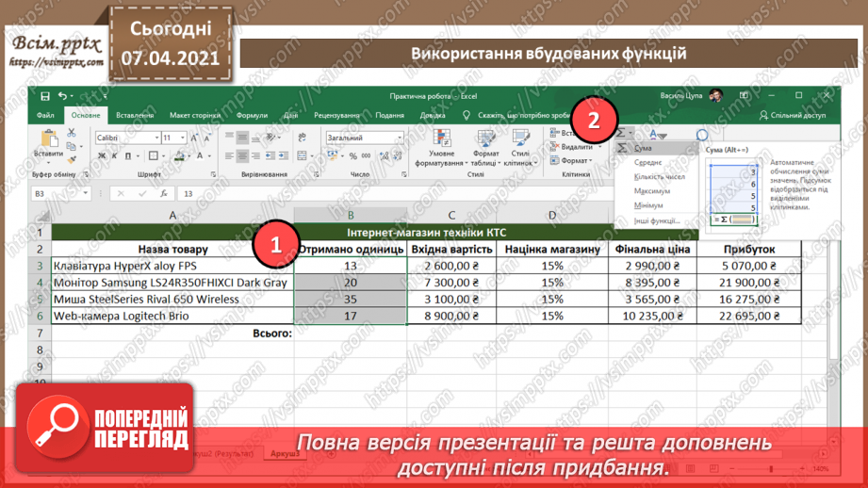Viewport: 868px width, 488px height.
Task: Click the Cut scissors icon
Action: [x=72, y=133]
